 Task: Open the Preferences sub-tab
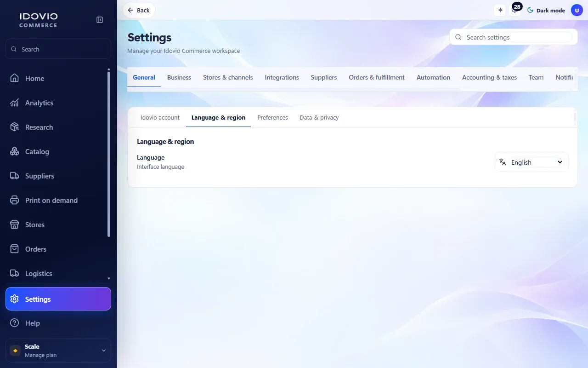(x=272, y=118)
